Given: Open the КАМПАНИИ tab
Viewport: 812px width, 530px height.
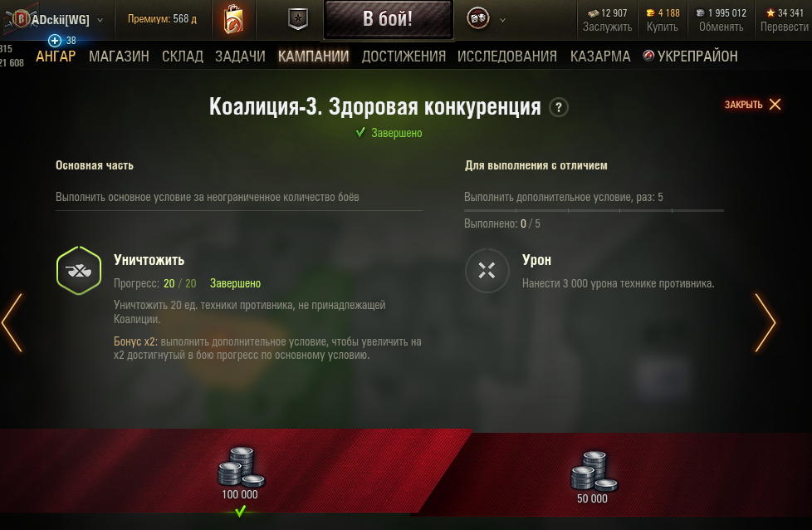Looking at the screenshot, I should point(313,56).
